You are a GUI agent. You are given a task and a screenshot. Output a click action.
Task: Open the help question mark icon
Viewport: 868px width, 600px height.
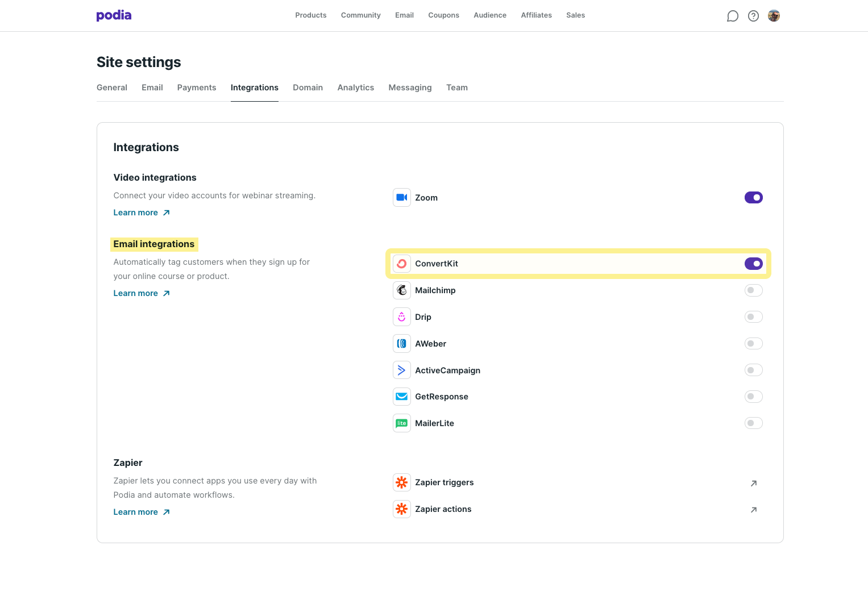753,15
